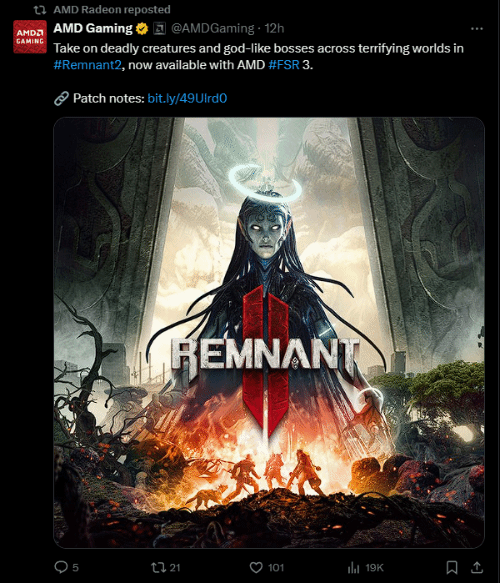View post analytics bar chart icon
The height and width of the screenshot is (583, 500).
coord(354,568)
